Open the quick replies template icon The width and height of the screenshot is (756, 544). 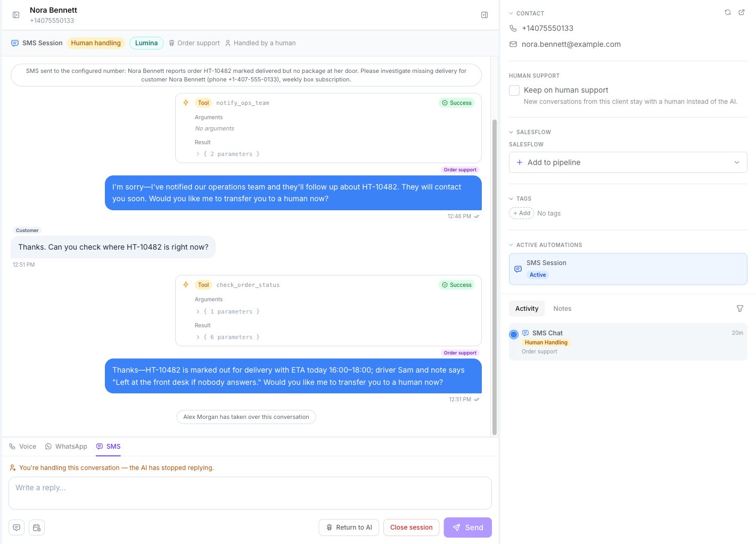(x=17, y=527)
